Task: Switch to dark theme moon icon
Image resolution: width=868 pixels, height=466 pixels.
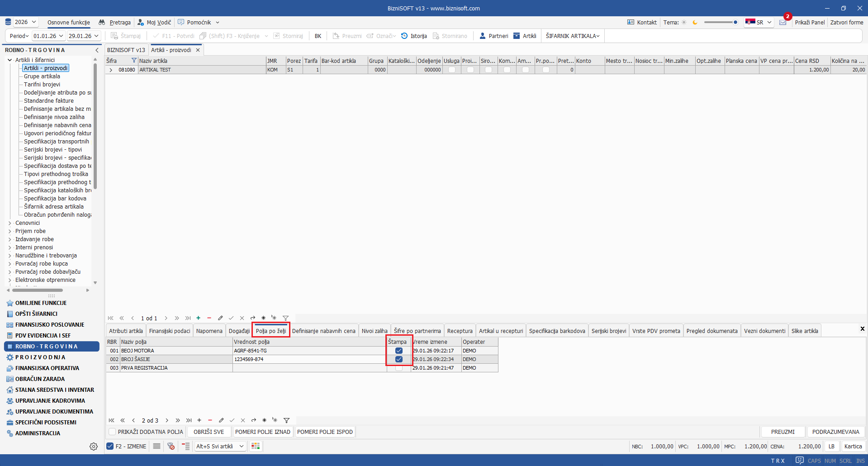Action: (695, 22)
